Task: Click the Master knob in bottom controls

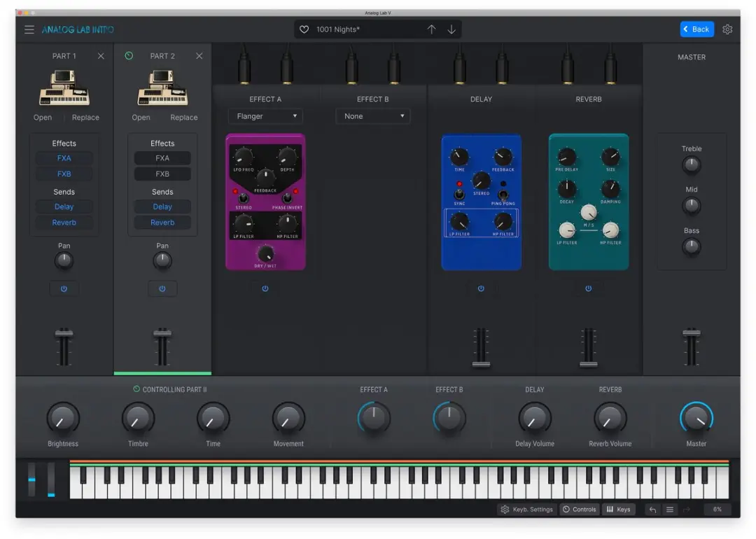Action: pyautogui.click(x=696, y=418)
